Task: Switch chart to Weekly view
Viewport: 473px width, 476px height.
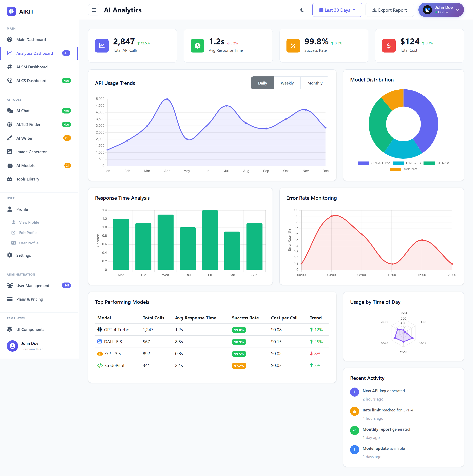Action: point(287,83)
